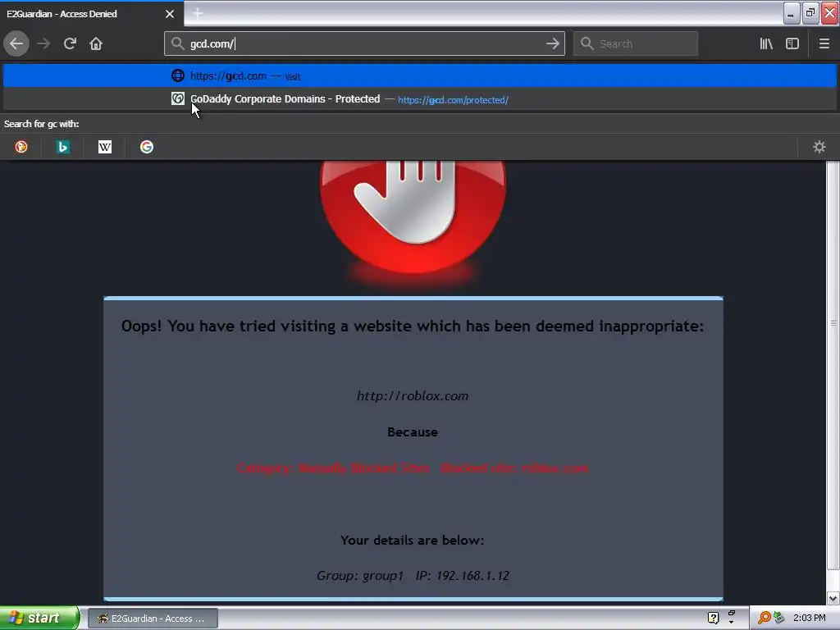The height and width of the screenshot is (630, 840).
Task: Select the https://gcd.com Visit suggestion
Action: [420, 76]
